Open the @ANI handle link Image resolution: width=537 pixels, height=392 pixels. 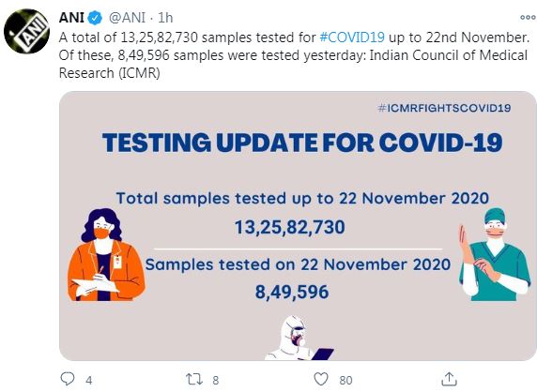click(x=127, y=18)
